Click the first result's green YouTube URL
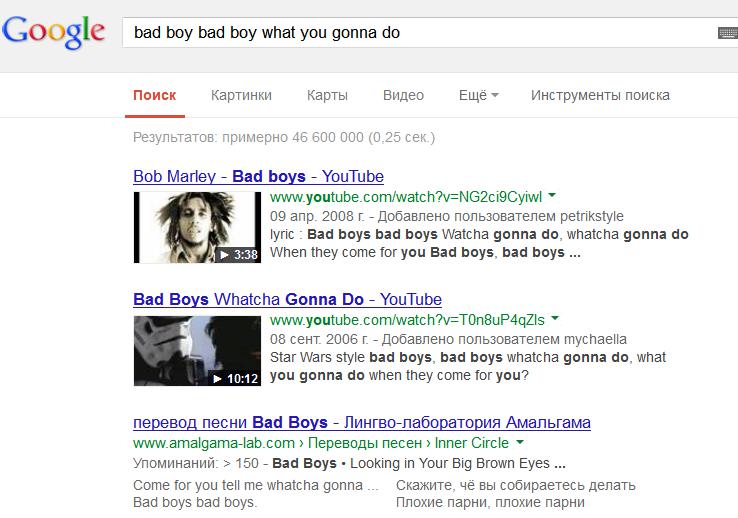This screenshot has height=518, width=738. click(405, 197)
